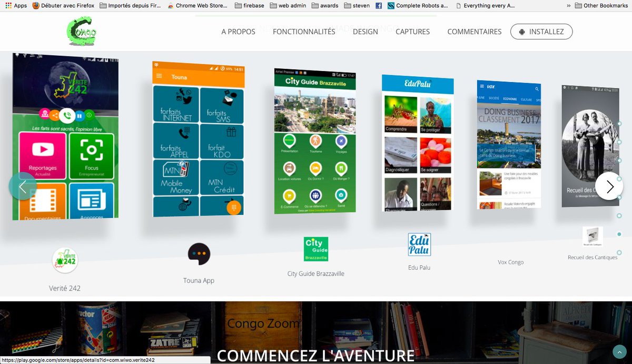632x364 pixels.
Task: Expand the awards bookmark folder
Action: tap(325, 6)
